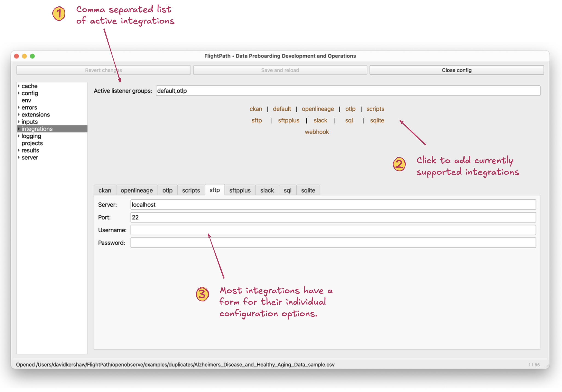Expand the server disclosure triangle
562x392 pixels.
19,157
